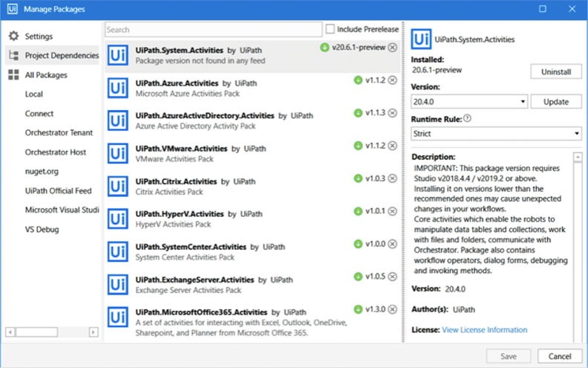Remove UiPath.System.Activities with its X icon
The image size is (588, 368).
pyautogui.click(x=392, y=48)
